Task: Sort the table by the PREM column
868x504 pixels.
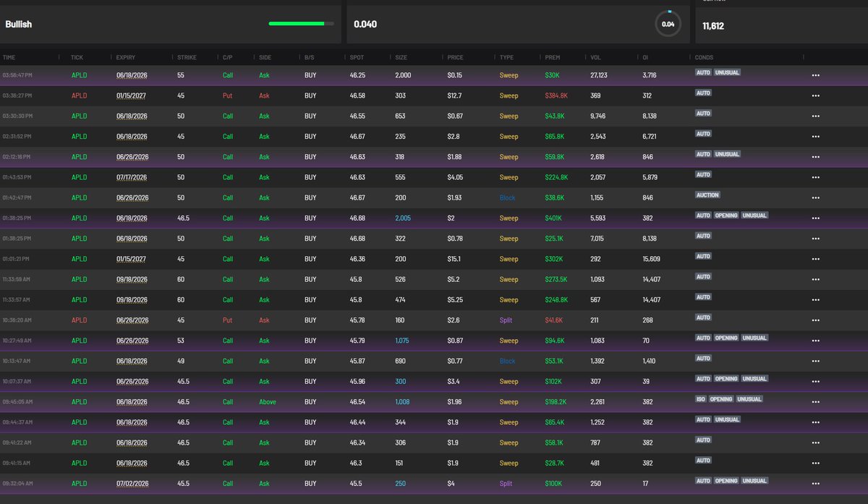Action: click(x=553, y=57)
